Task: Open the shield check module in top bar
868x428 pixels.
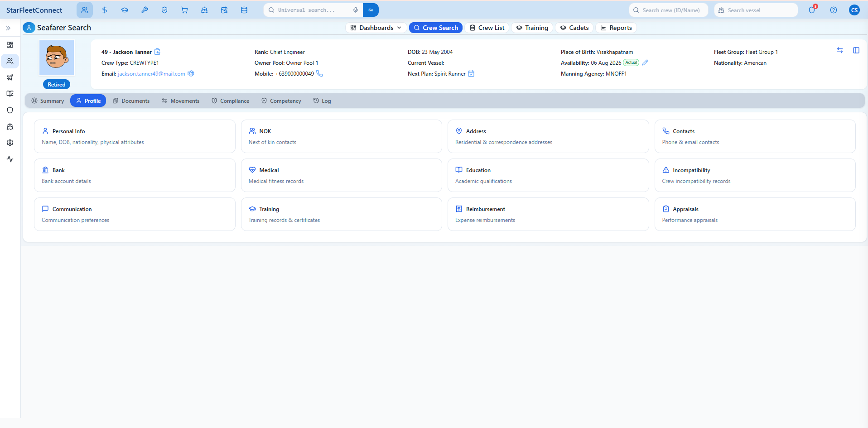Action: (x=164, y=10)
